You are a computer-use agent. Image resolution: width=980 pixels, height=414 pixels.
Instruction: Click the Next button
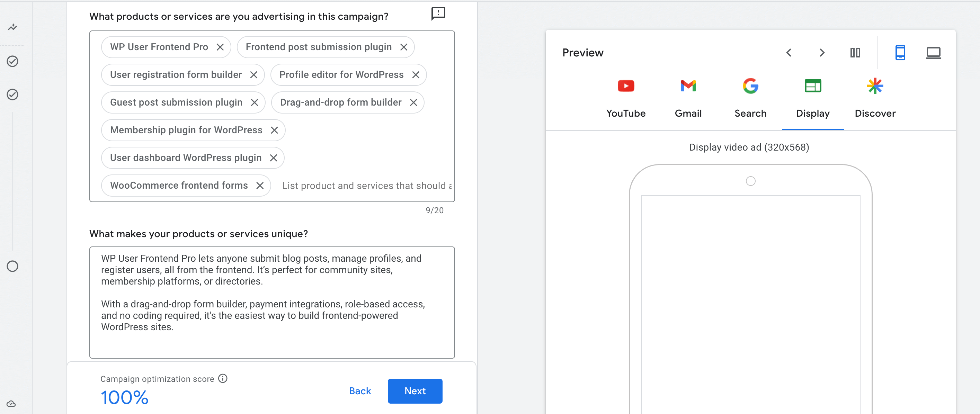pos(415,391)
